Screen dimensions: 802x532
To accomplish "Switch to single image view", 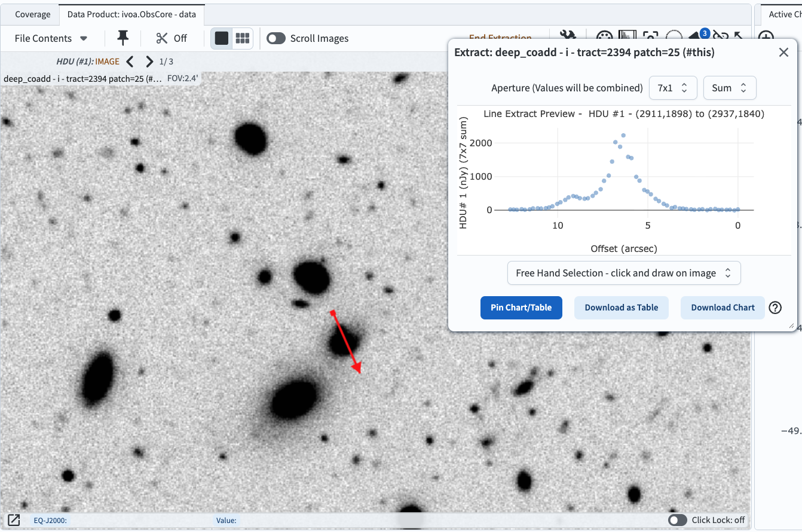I will pyautogui.click(x=222, y=38).
